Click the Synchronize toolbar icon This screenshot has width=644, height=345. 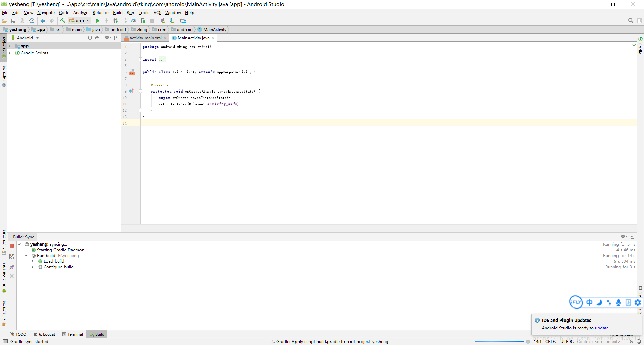(x=32, y=21)
